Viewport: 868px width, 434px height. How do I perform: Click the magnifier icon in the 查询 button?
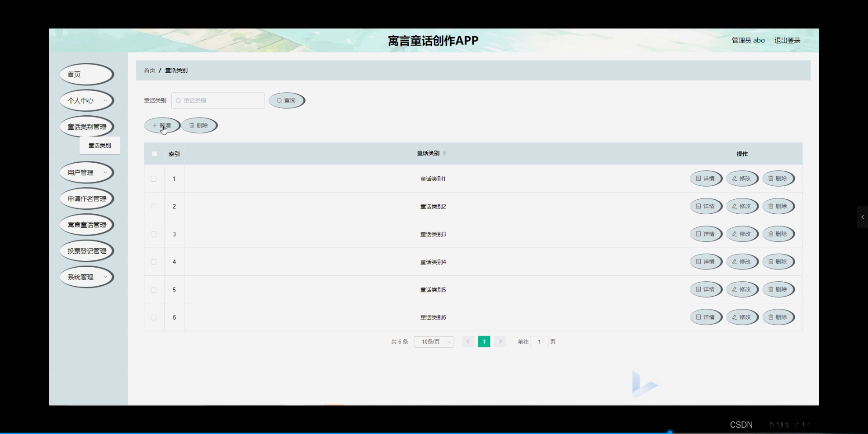coord(280,100)
